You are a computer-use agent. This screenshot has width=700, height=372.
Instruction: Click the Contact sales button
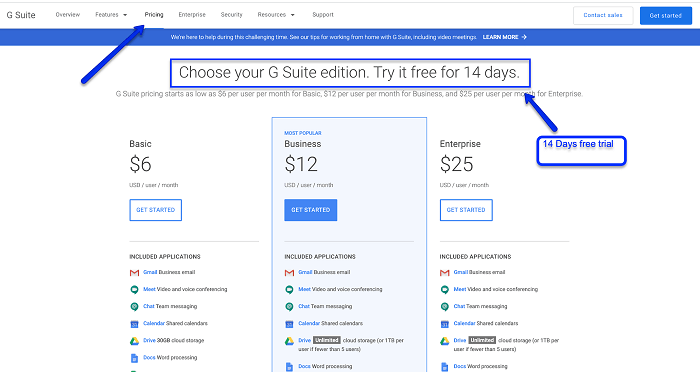pos(603,15)
